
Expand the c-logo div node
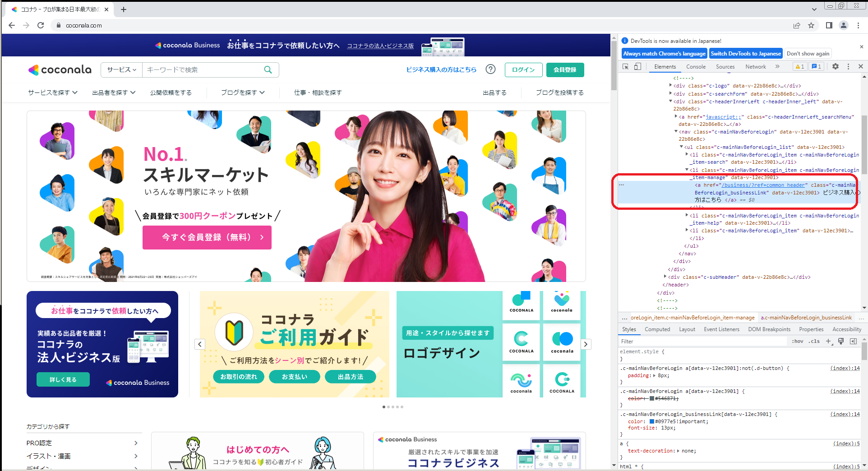(670, 85)
